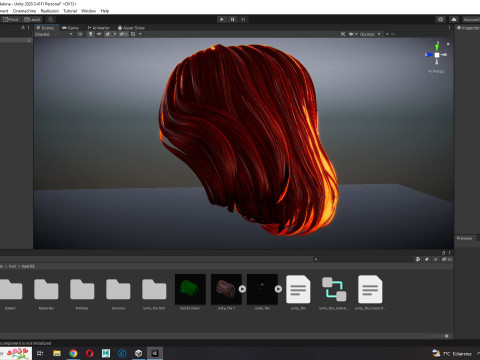Open the Inspector tab
The image size is (480, 360).
pyautogui.click(x=468, y=28)
